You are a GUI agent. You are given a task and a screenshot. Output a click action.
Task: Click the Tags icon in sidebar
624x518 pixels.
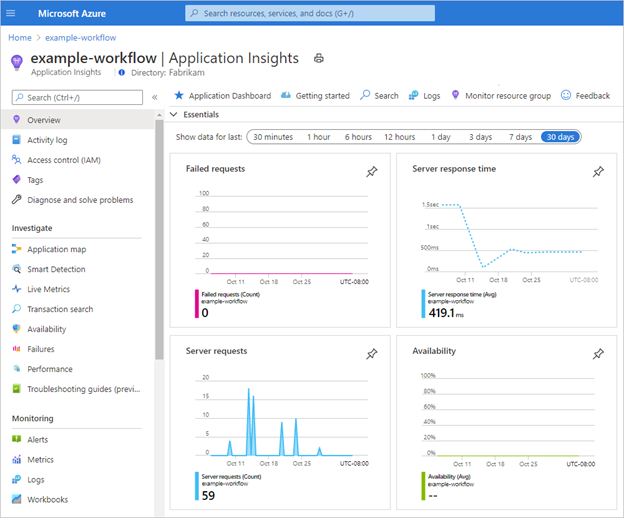[16, 179]
